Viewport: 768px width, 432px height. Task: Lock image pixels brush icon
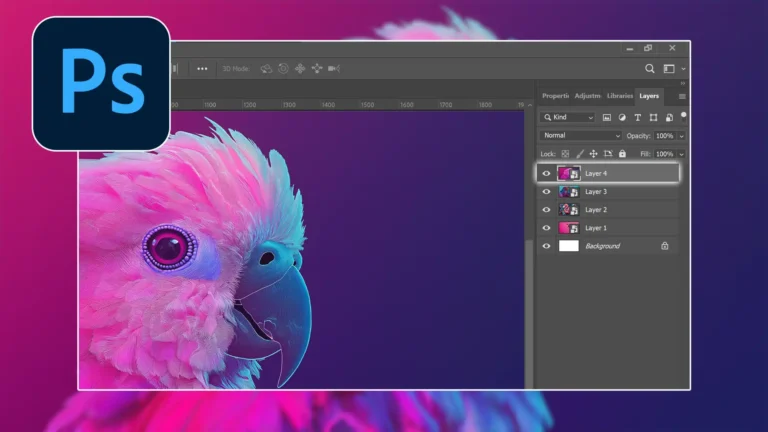coord(580,154)
